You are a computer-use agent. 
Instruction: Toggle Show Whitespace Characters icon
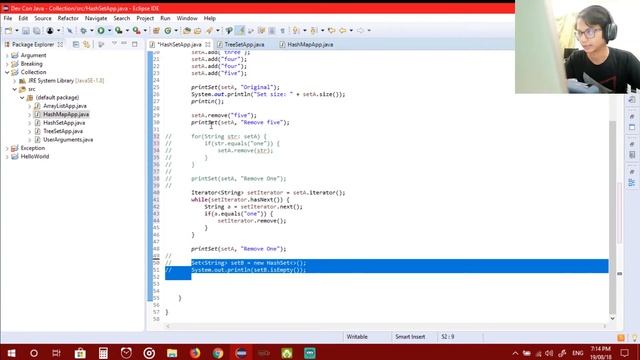[x=282, y=31]
